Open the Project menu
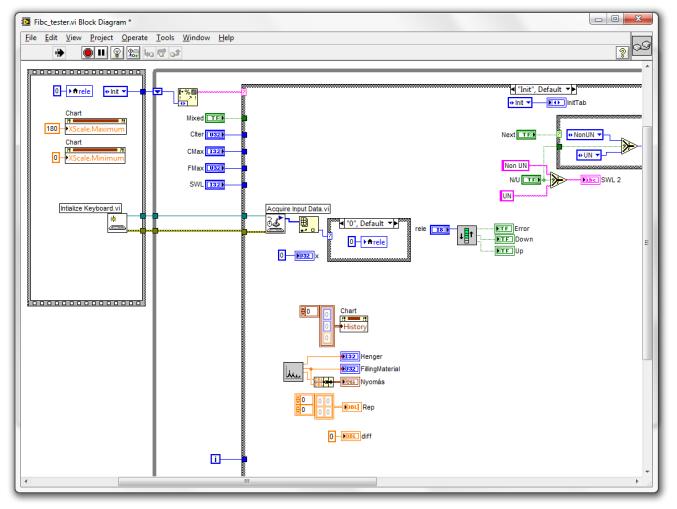Image resolution: width=677 pixels, height=509 pixels. pyautogui.click(x=101, y=38)
